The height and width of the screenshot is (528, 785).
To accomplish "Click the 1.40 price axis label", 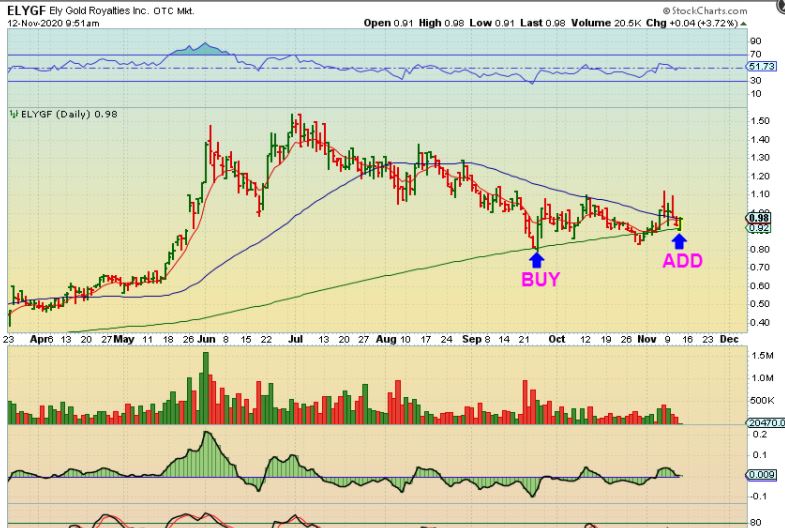I will (760, 139).
